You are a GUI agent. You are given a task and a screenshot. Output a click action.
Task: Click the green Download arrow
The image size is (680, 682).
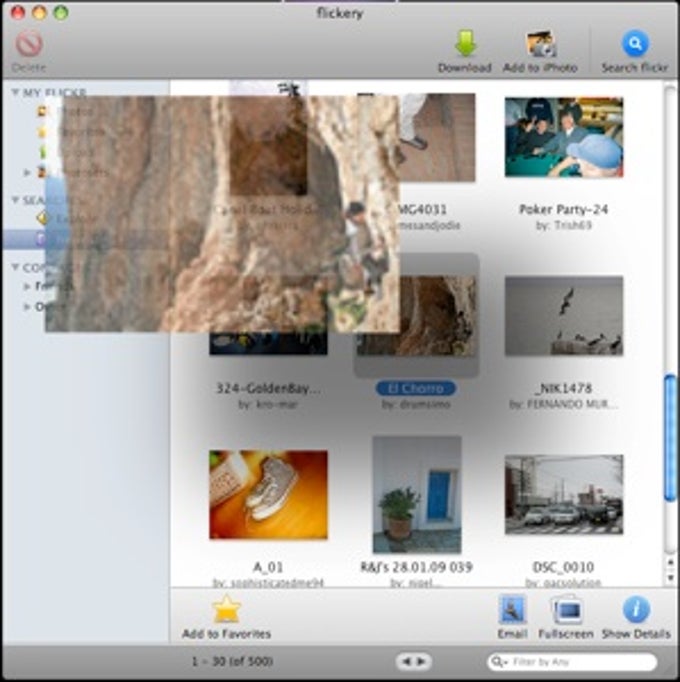coord(465,43)
